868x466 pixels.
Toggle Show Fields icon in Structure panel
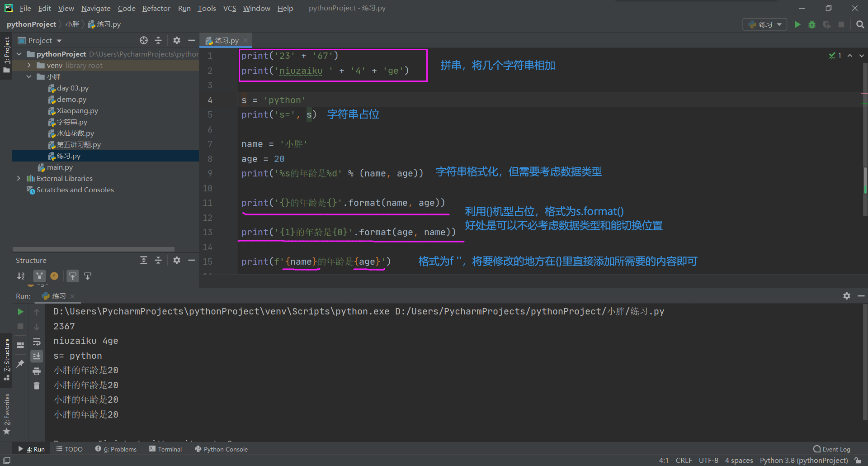pyautogui.click(x=54, y=276)
